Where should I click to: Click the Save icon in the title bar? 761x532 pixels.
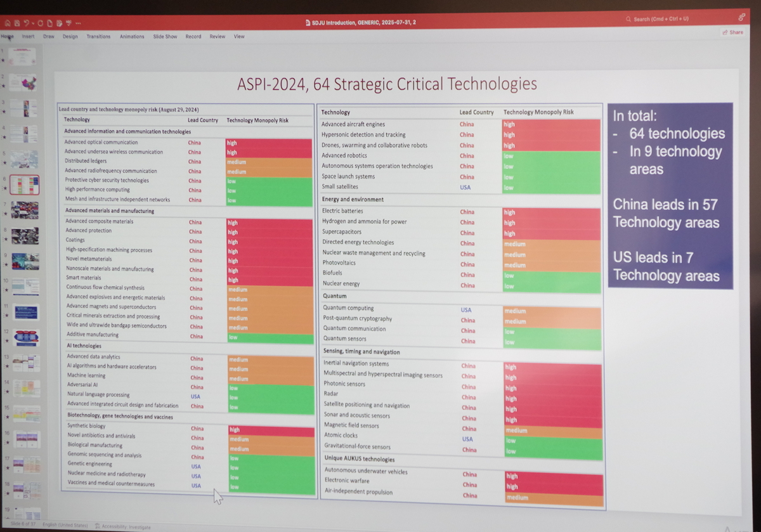click(16, 23)
